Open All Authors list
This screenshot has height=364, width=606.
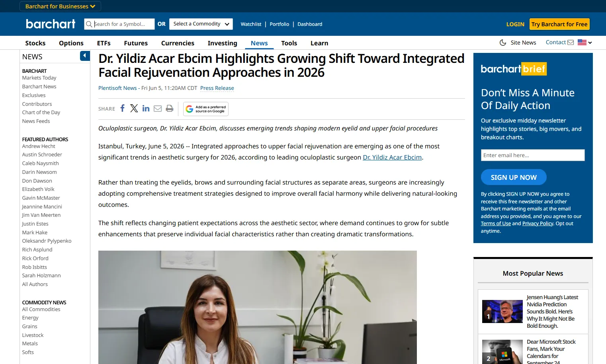tap(35, 284)
